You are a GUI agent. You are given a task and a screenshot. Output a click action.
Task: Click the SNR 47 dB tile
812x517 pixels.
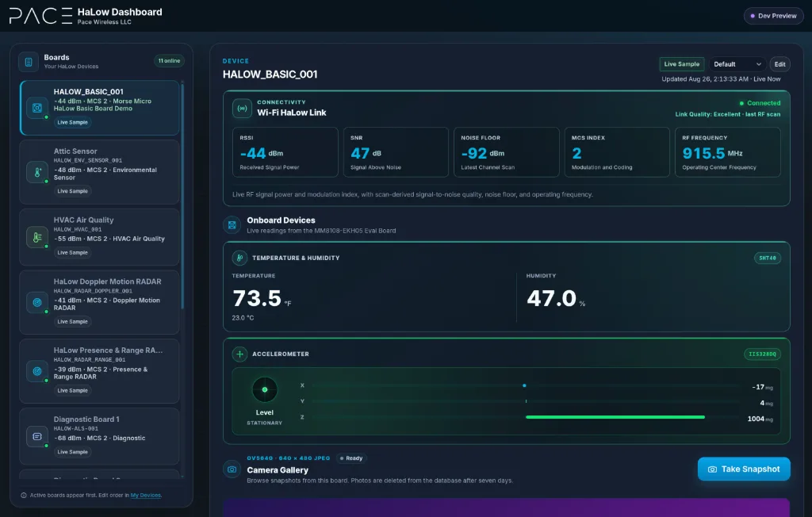396,152
